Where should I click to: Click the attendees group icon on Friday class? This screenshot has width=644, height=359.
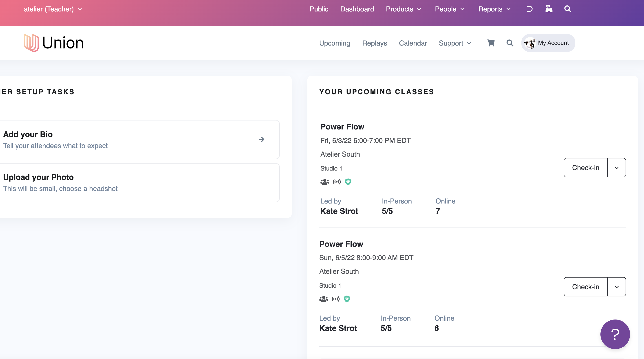pos(324,182)
